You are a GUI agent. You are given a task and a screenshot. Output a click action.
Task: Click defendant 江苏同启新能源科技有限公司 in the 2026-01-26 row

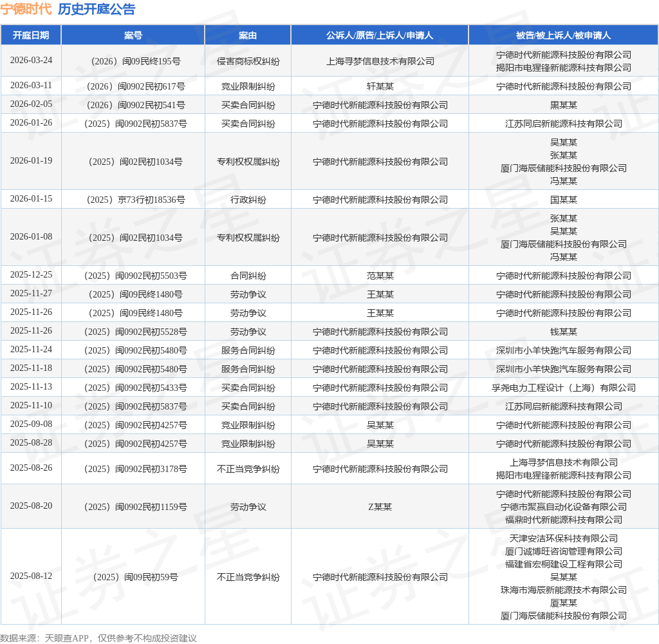click(x=564, y=124)
